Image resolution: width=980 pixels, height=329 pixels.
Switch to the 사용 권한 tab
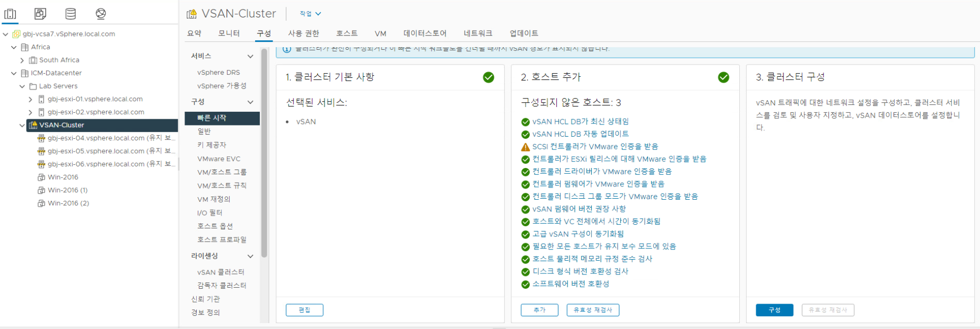304,33
